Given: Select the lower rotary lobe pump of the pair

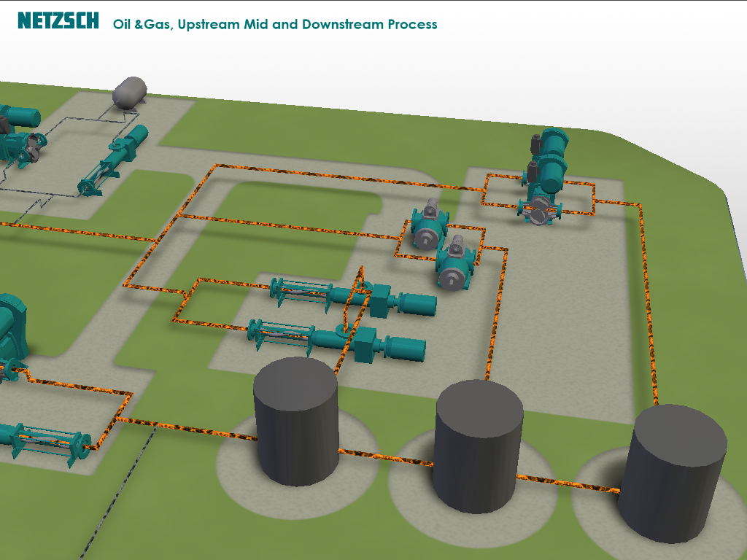Looking at the screenshot, I should tap(455, 262).
